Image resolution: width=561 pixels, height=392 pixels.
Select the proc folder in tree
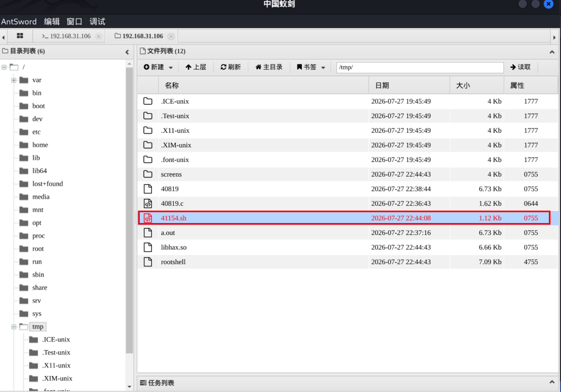pyautogui.click(x=38, y=236)
